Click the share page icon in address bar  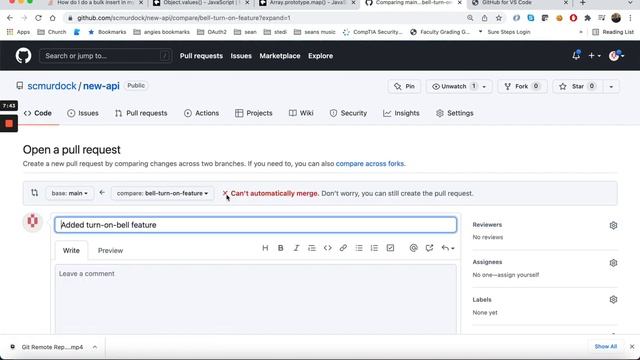[x=484, y=18]
